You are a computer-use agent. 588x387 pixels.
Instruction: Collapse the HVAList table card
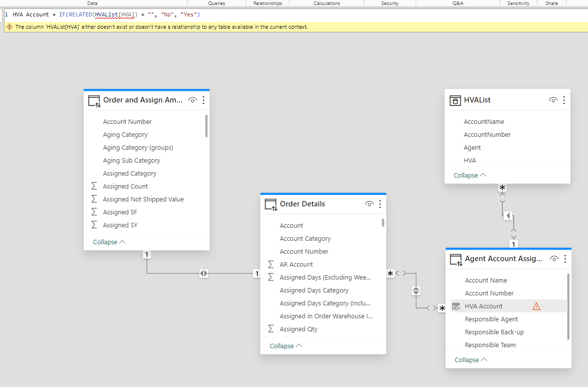coord(470,175)
